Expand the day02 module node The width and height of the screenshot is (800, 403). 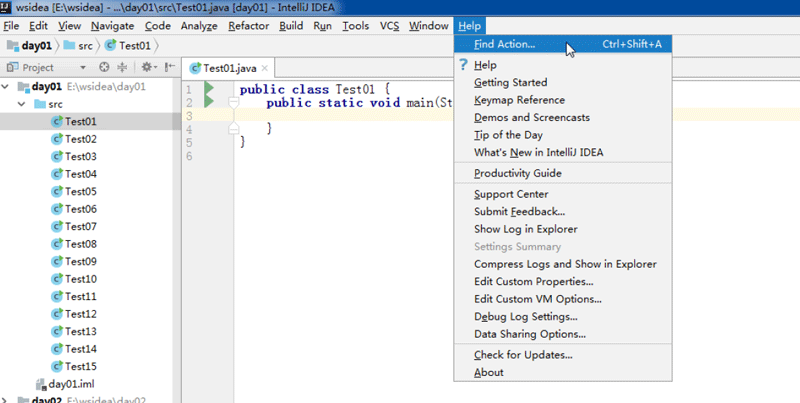[x=5, y=400]
